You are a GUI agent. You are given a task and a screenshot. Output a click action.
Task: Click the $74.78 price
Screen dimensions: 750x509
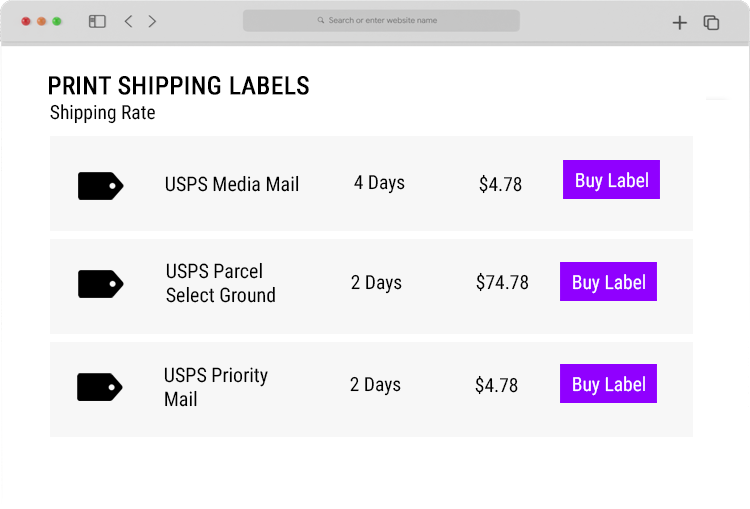coord(502,282)
